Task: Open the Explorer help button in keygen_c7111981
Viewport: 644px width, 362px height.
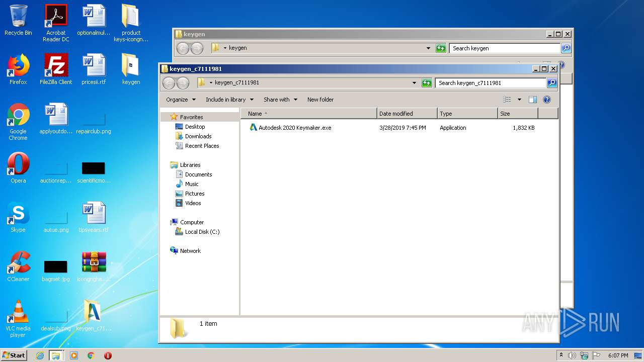Action: [x=547, y=100]
